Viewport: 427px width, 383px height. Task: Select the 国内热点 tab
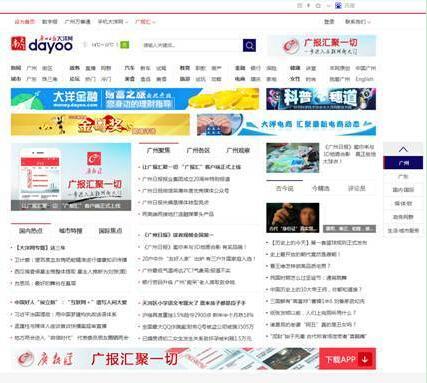pyautogui.click(x=31, y=231)
